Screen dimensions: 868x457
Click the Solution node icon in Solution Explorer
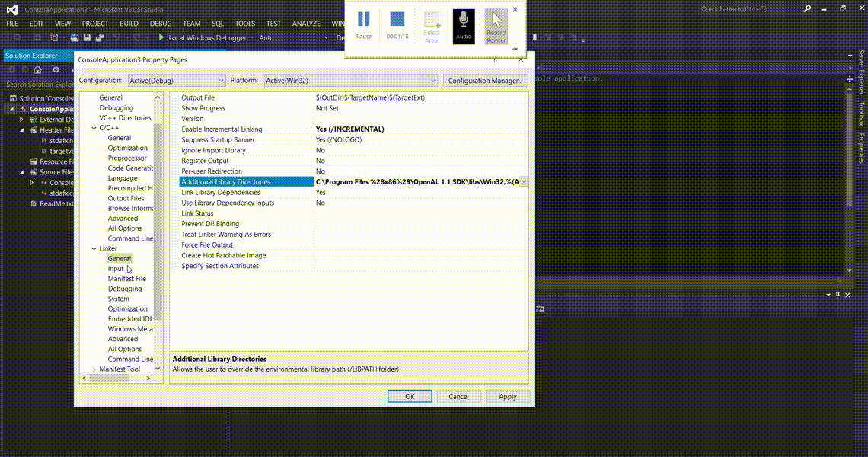13,98
